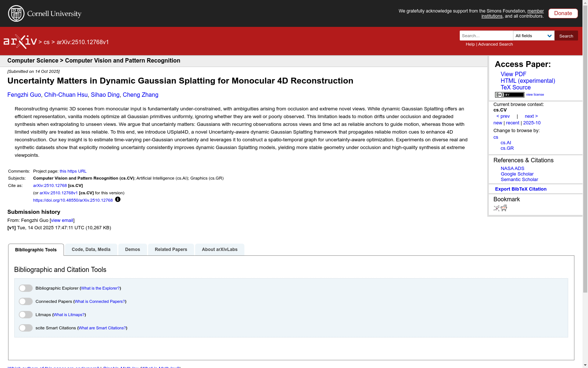This screenshot has height=368, width=588.
Task: Open the All fields search dropdown
Action: 534,36
